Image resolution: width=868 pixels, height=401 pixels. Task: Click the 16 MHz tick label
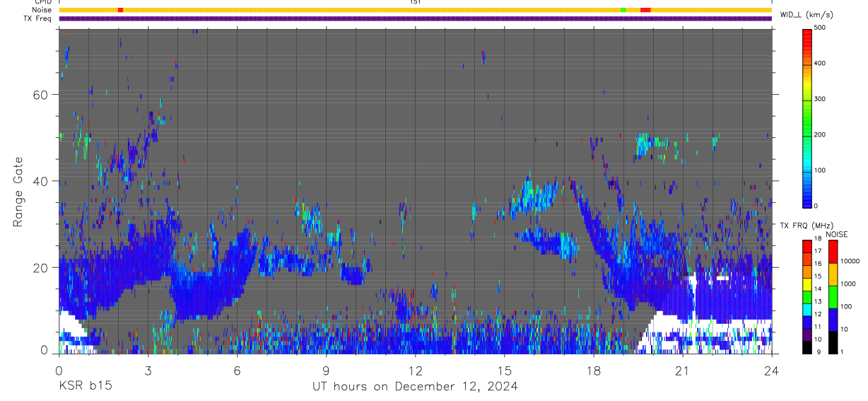tap(819, 264)
